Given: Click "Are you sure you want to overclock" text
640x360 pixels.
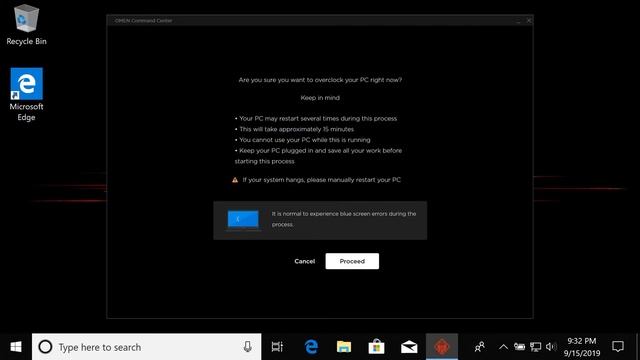Looking at the screenshot, I should point(320,80).
